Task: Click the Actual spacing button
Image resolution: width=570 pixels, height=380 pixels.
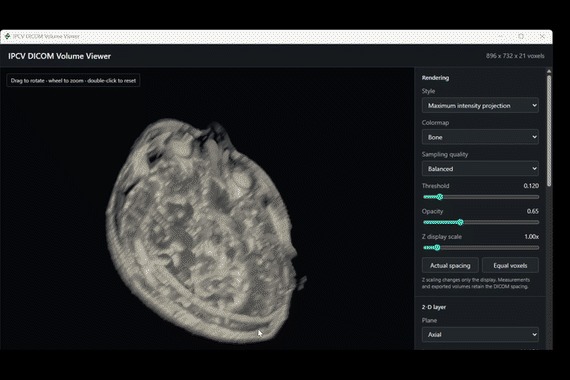Action: tap(450, 265)
